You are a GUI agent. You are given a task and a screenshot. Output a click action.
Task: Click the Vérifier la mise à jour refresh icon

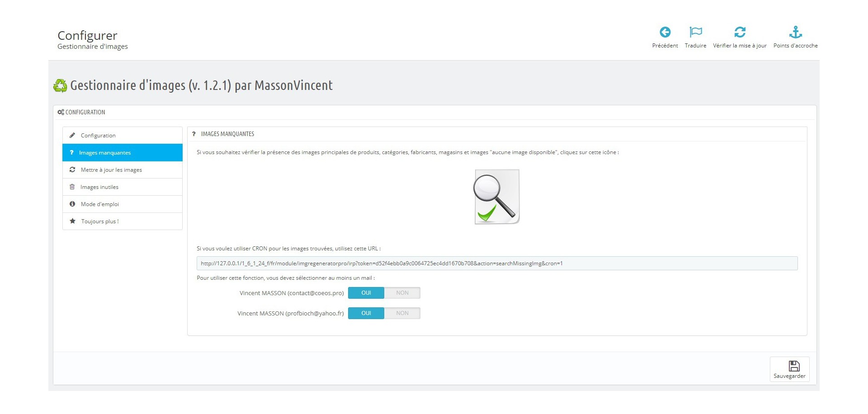[740, 32]
